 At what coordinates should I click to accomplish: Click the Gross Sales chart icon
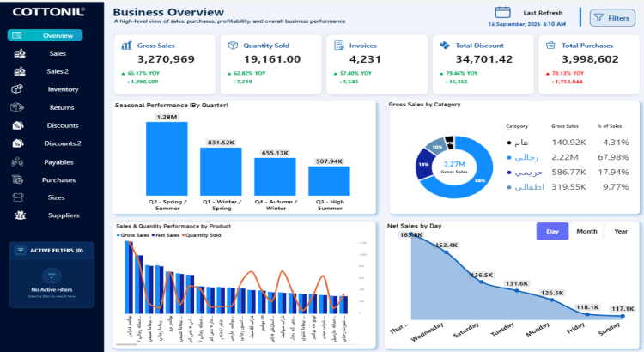tap(126, 46)
